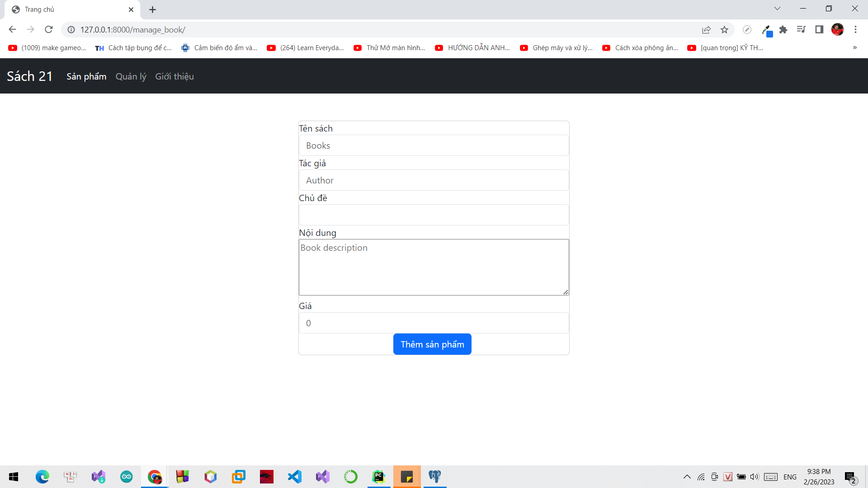This screenshot has height=488, width=868.
Task: Open Cách xóa phông ản bookmark
Action: click(x=641, y=48)
